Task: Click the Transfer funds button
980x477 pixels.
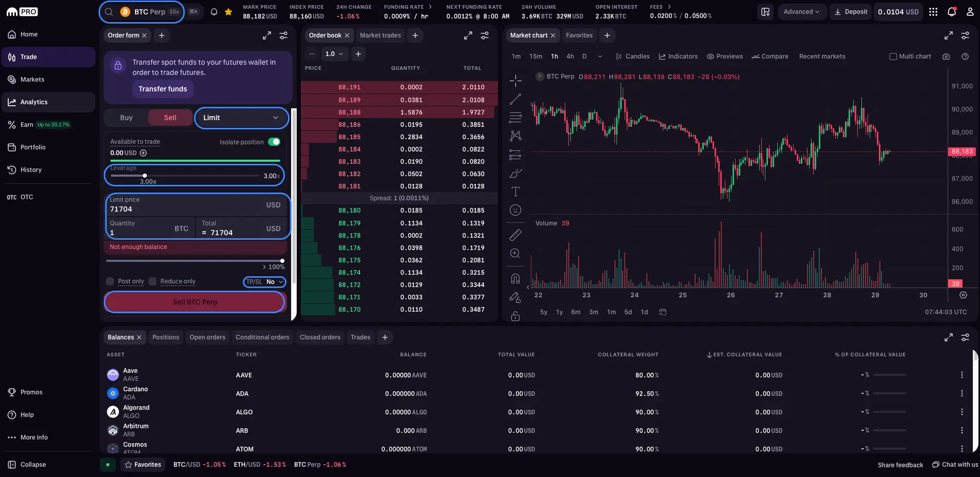Action: click(x=163, y=89)
